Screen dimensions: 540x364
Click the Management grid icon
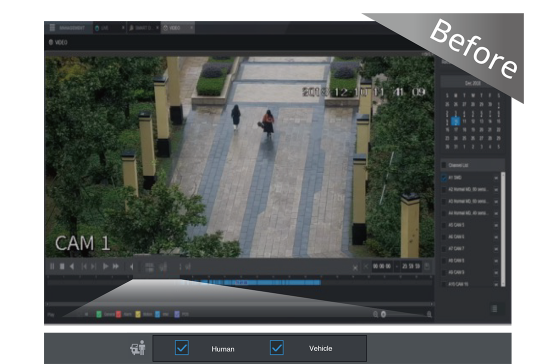(52, 28)
